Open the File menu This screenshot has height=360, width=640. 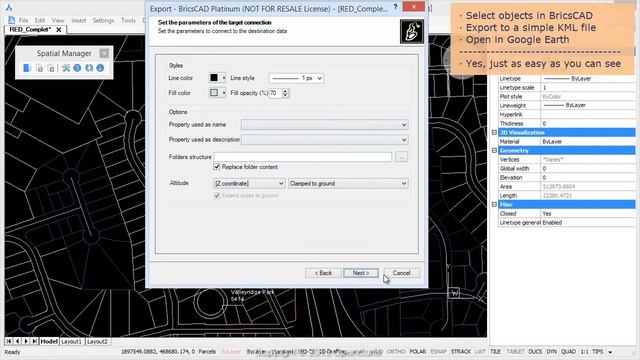pyautogui.click(x=23, y=20)
